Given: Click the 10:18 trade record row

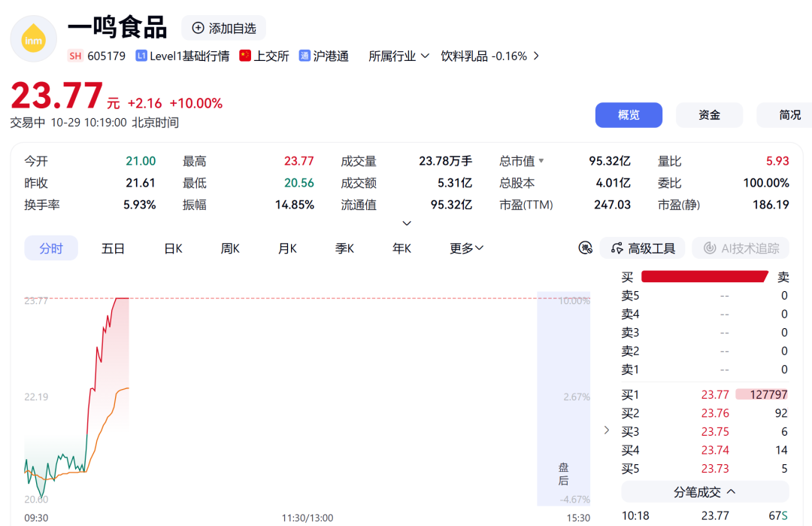Looking at the screenshot, I should click(x=704, y=515).
